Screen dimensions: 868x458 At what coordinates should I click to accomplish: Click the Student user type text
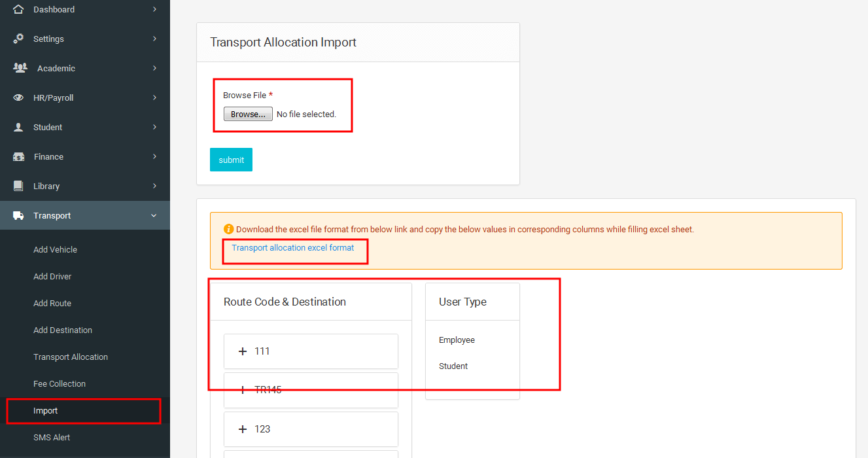point(453,366)
